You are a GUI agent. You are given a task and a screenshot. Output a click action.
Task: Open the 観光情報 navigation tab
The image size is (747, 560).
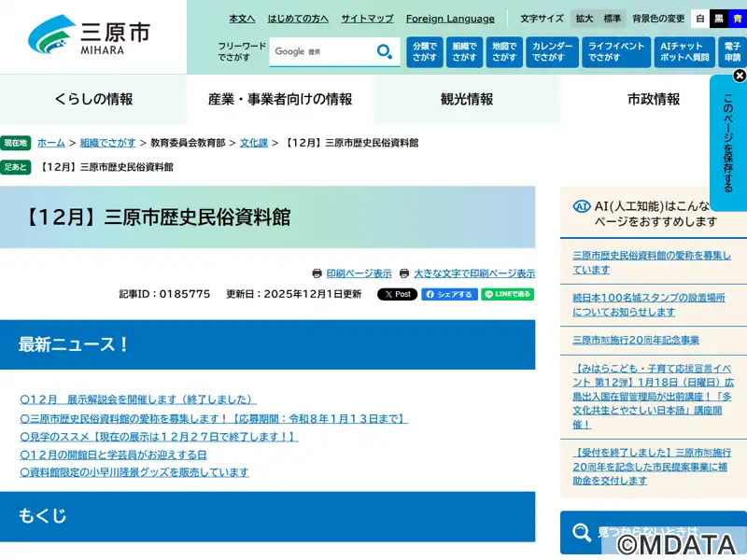click(467, 99)
